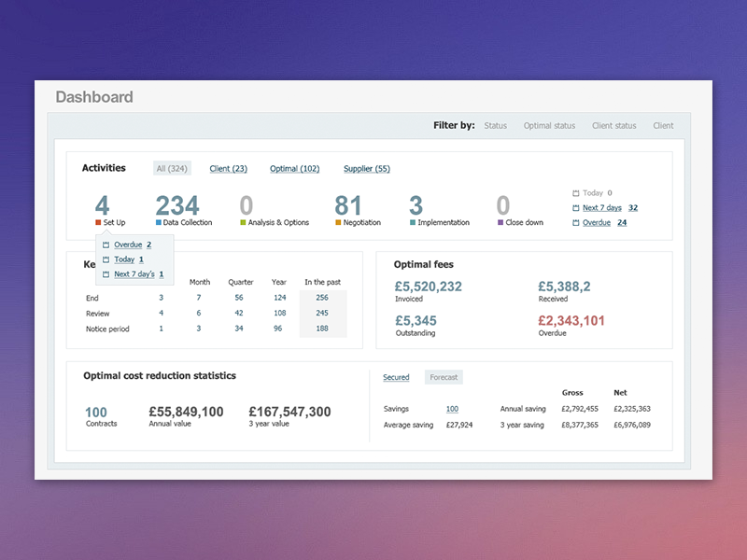Click the purple Close down color square
Image resolution: width=747 pixels, height=560 pixels.
(x=500, y=221)
